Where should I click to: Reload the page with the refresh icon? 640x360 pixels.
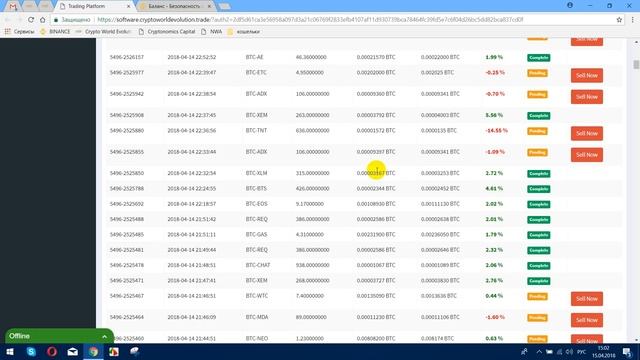[31, 19]
